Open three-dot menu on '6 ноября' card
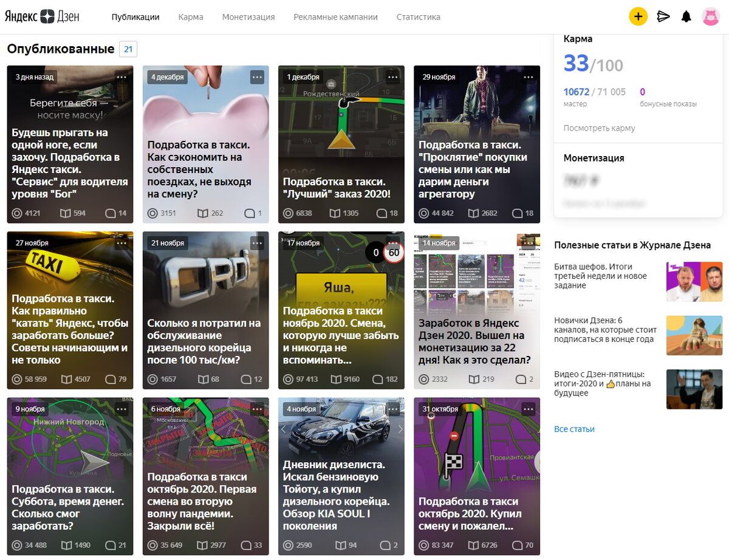The height and width of the screenshot is (560, 729). (x=257, y=409)
